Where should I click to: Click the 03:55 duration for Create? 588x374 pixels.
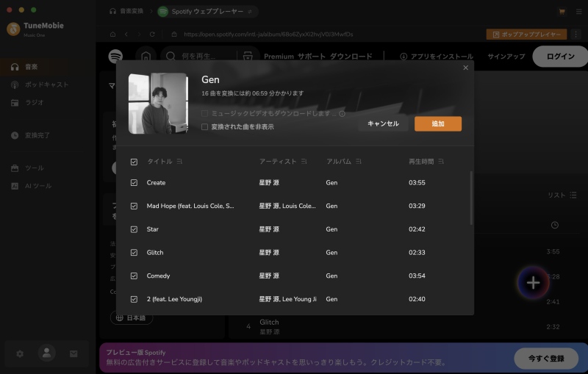417,183
